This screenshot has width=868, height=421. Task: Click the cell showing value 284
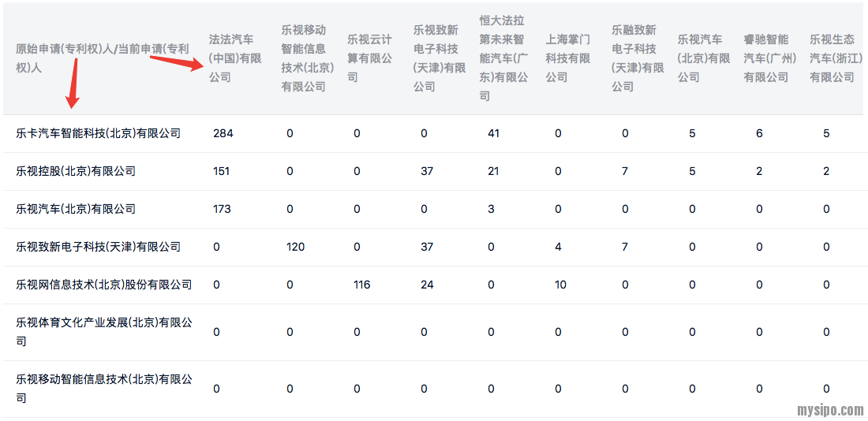pyautogui.click(x=223, y=133)
